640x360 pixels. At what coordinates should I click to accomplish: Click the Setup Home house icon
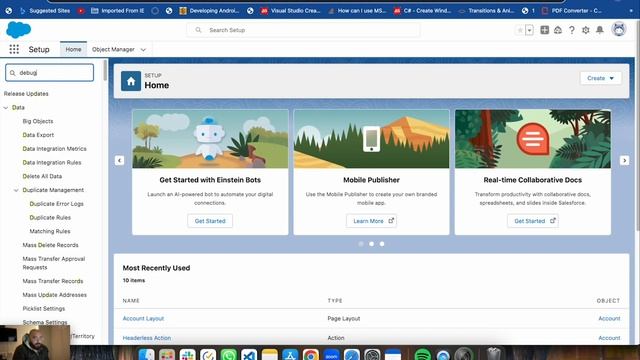(x=131, y=81)
